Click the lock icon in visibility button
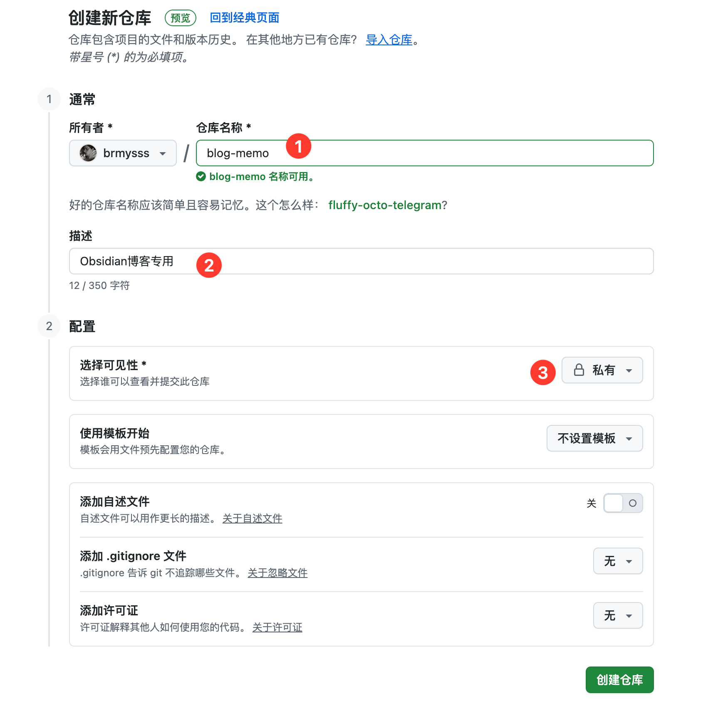The height and width of the screenshot is (706, 728). [579, 370]
